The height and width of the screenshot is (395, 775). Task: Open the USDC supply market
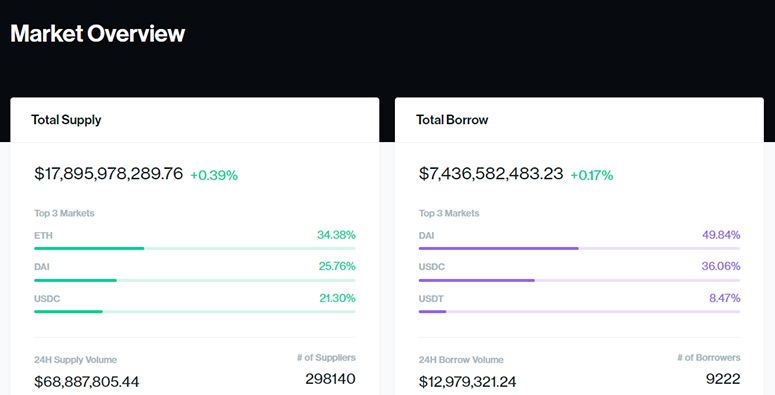pos(47,299)
